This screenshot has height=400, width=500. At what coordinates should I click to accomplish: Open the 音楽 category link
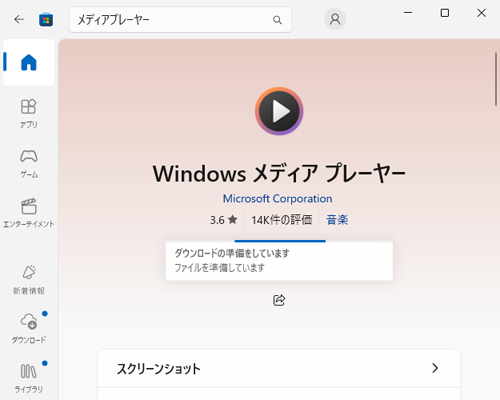click(x=337, y=220)
